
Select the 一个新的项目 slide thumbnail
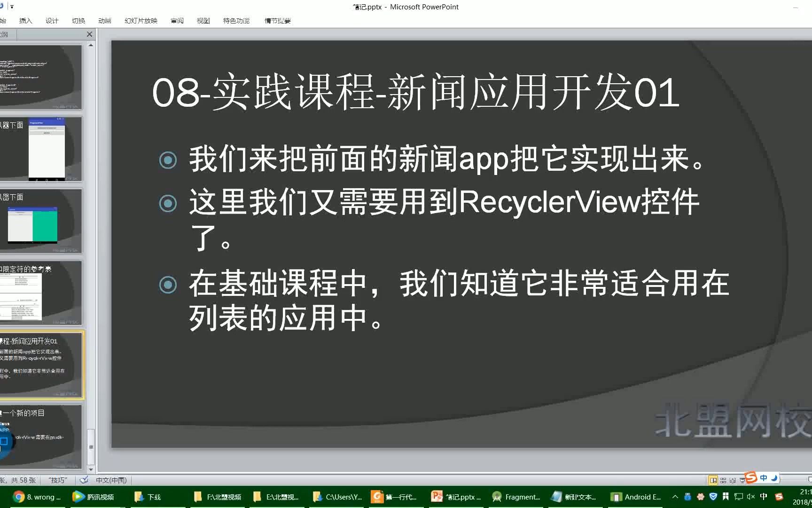(x=41, y=437)
